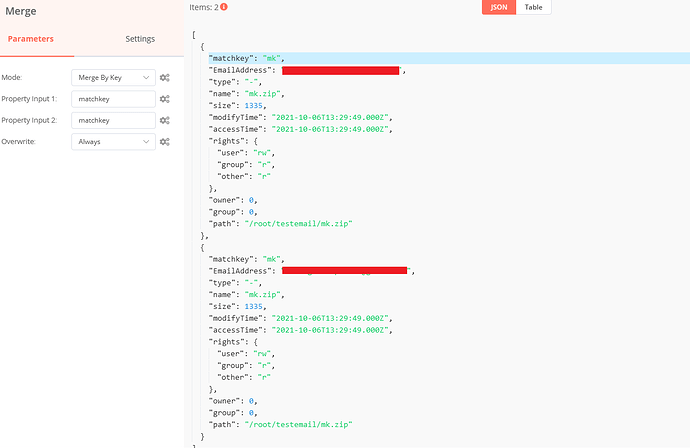Click gear icon next to Property Input 1
The image size is (690, 448).
coord(164,99)
